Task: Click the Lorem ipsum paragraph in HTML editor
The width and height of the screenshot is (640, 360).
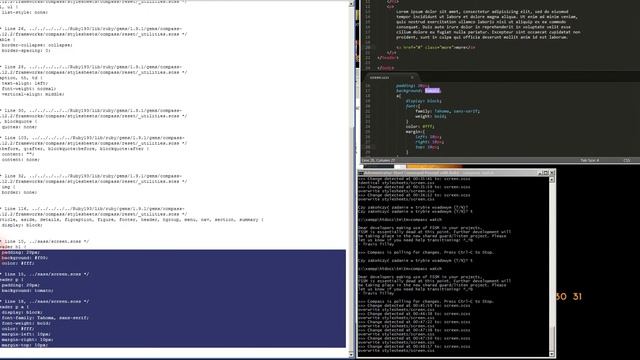Action: (x=488, y=24)
